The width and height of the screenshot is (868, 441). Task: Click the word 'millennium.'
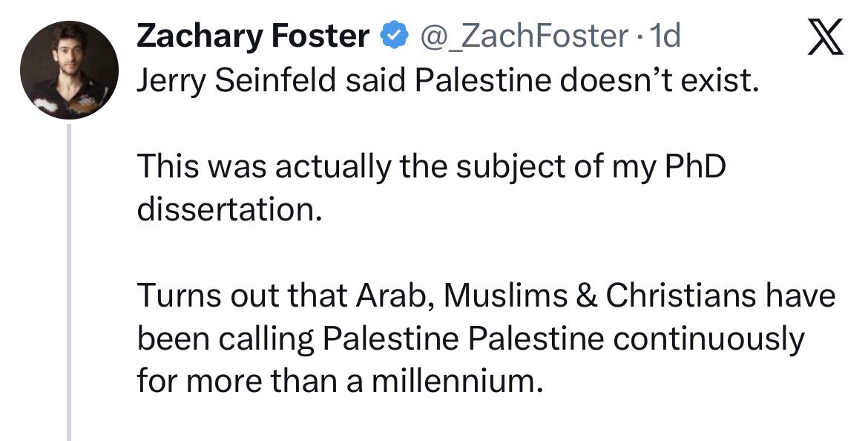click(x=454, y=380)
